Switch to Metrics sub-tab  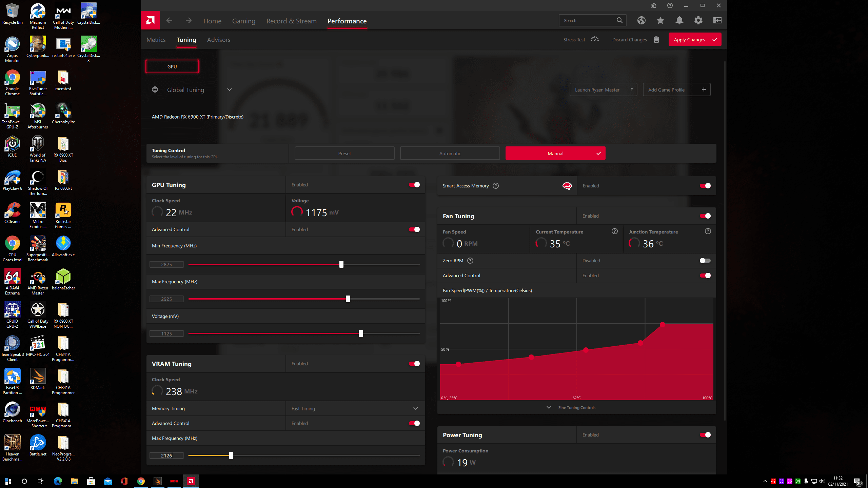(x=156, y=40)
